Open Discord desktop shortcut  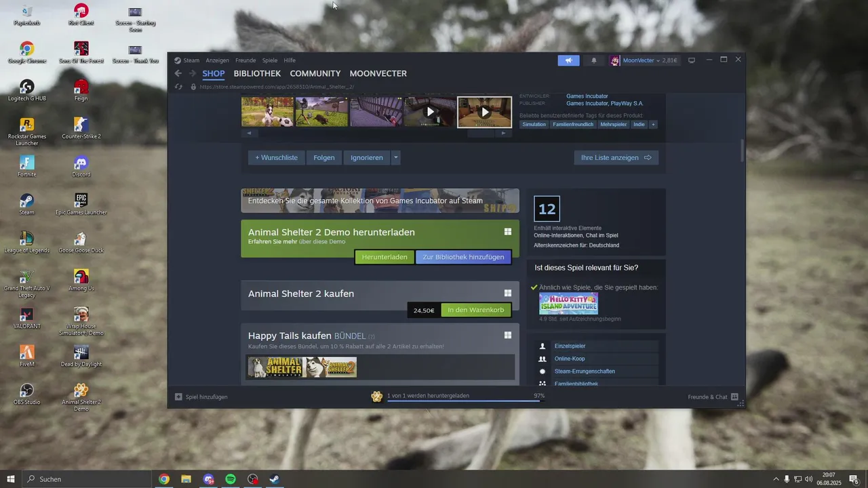[x=81, y=166]
